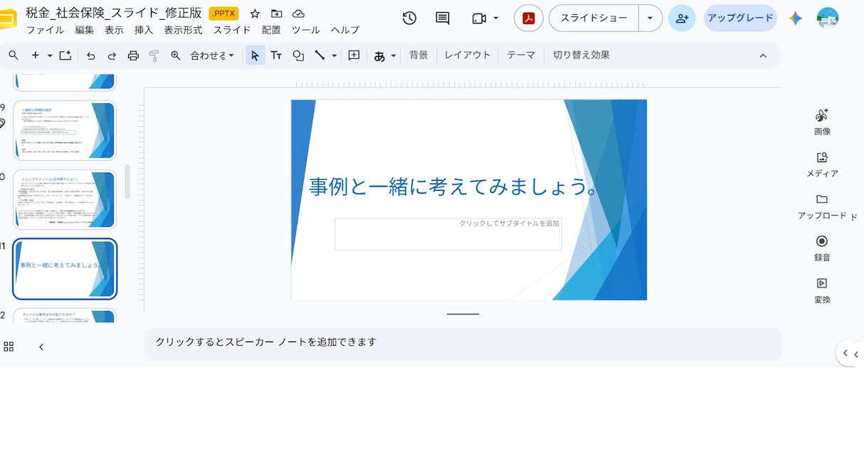Click the red PDF extension icon
Viewport: 868px width, 456px height.
[529, 18]
